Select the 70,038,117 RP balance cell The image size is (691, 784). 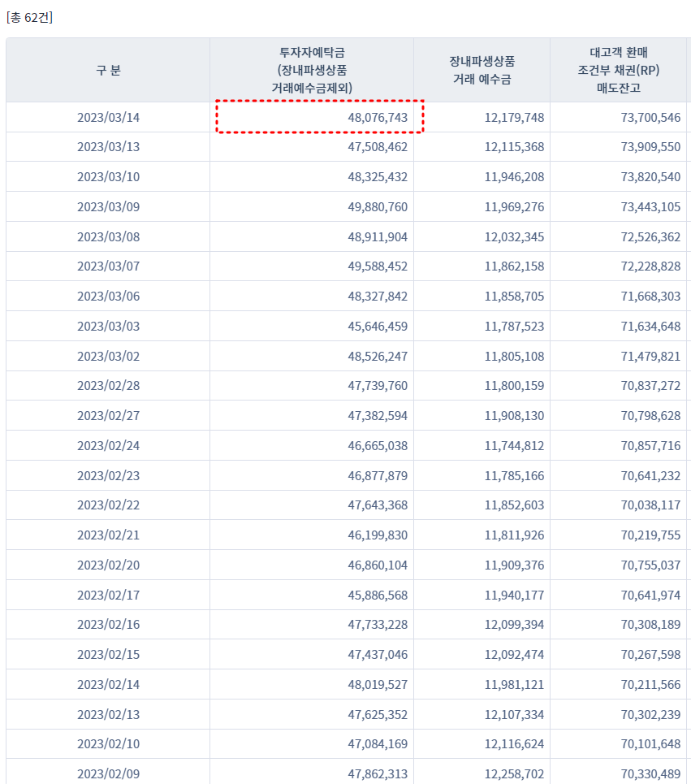(x=650, y=505)
